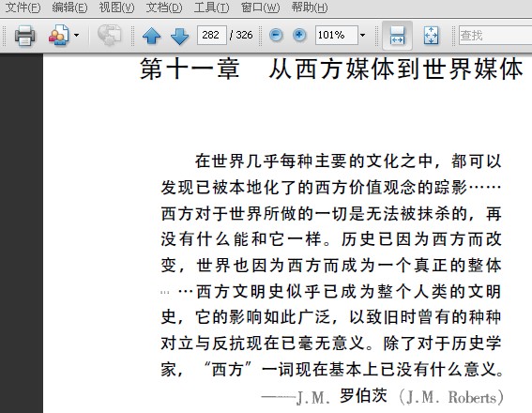The height and width of the screenshot is (413, 532).
Task: Open the collaboration people icon
Action: pos(59,36)
